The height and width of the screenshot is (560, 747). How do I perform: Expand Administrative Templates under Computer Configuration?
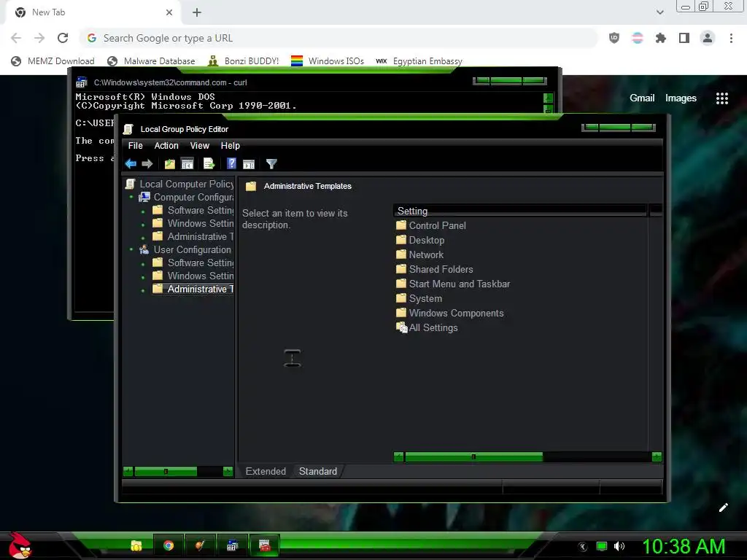pos(143,238)
